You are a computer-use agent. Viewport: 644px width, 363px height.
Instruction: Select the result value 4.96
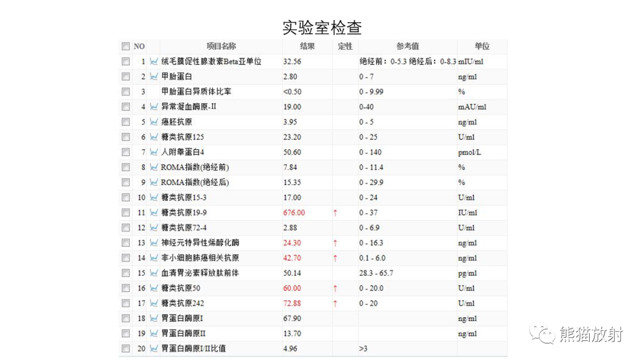pyautogui.click(x=290, y=349)
